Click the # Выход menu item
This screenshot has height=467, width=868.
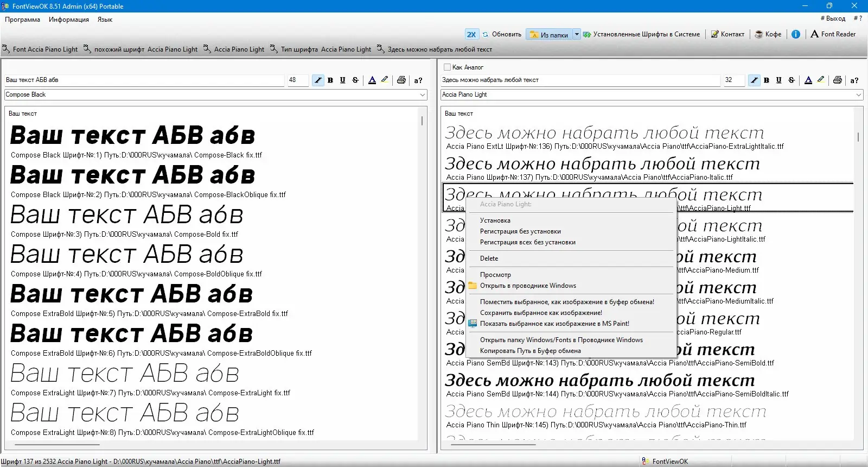coord(833,18)
